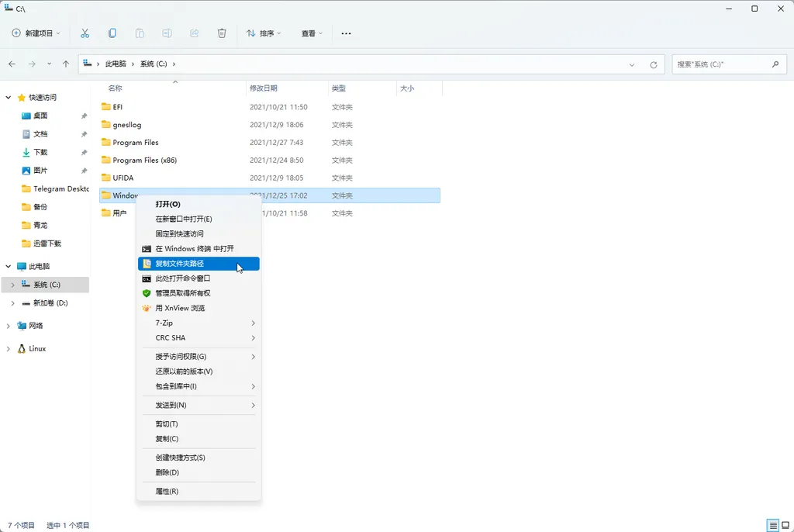Choose 打开(O) in the context menu
794x532 pixels.
(198, 204)
